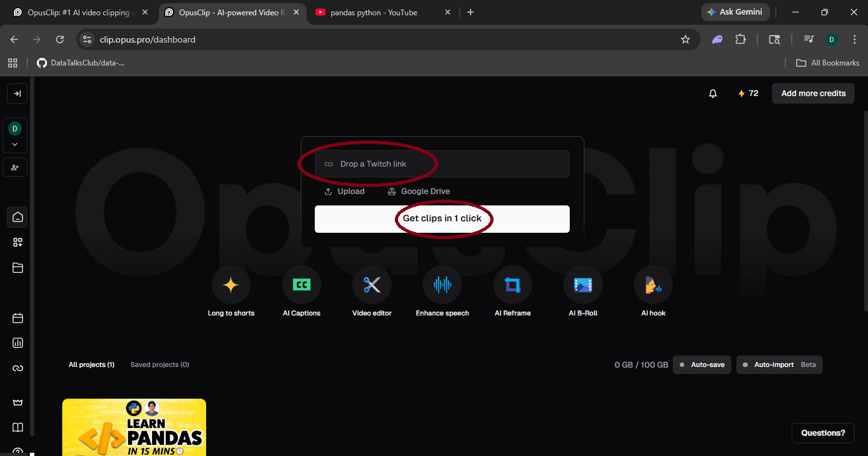Open the projects folder icon in sidebar
The image size is (868, 456).
pyautogui.click(x=18, y=268)
